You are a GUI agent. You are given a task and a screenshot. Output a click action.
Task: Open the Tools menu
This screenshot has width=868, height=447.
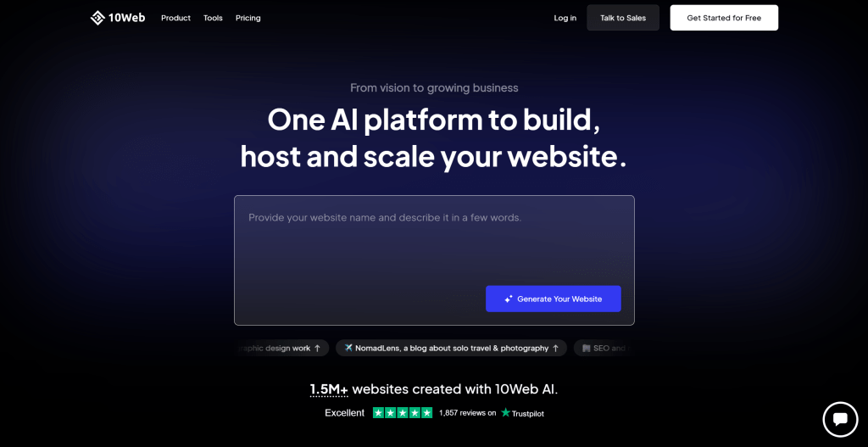(x=213, y=18)
